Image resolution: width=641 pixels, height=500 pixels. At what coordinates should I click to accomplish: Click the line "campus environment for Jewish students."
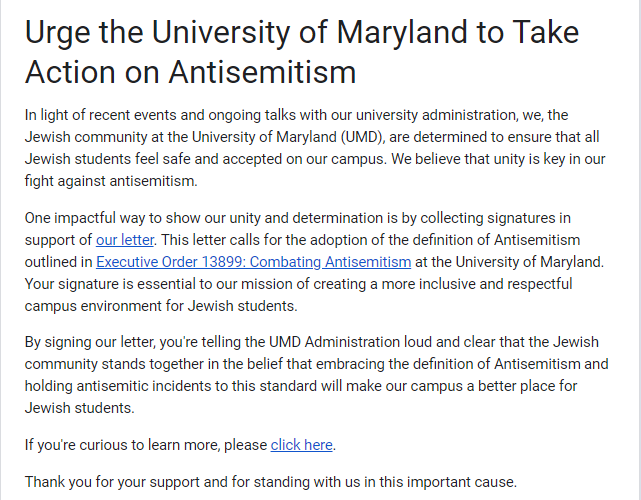click(161, 306)
